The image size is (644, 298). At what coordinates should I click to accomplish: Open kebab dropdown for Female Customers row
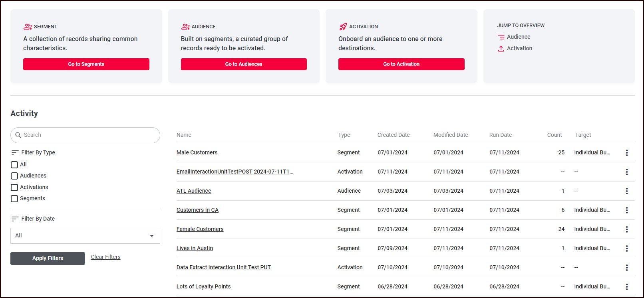click(x=626, y=229)
